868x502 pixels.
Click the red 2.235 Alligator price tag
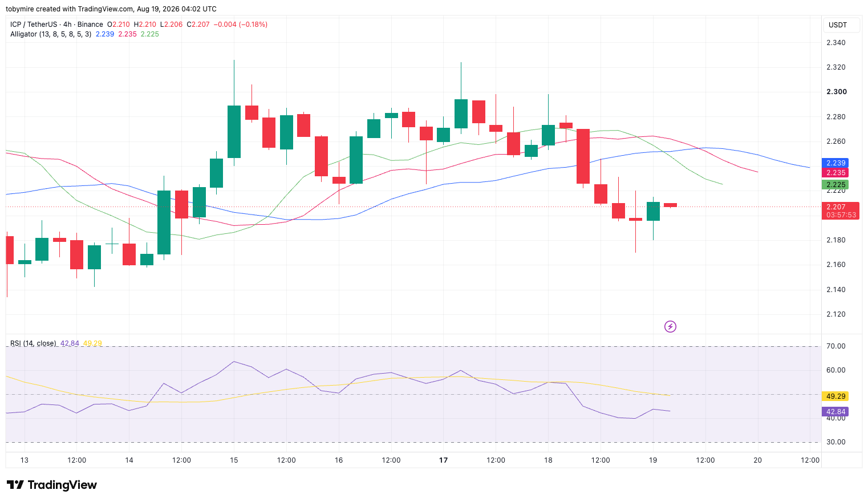[834, 173]
